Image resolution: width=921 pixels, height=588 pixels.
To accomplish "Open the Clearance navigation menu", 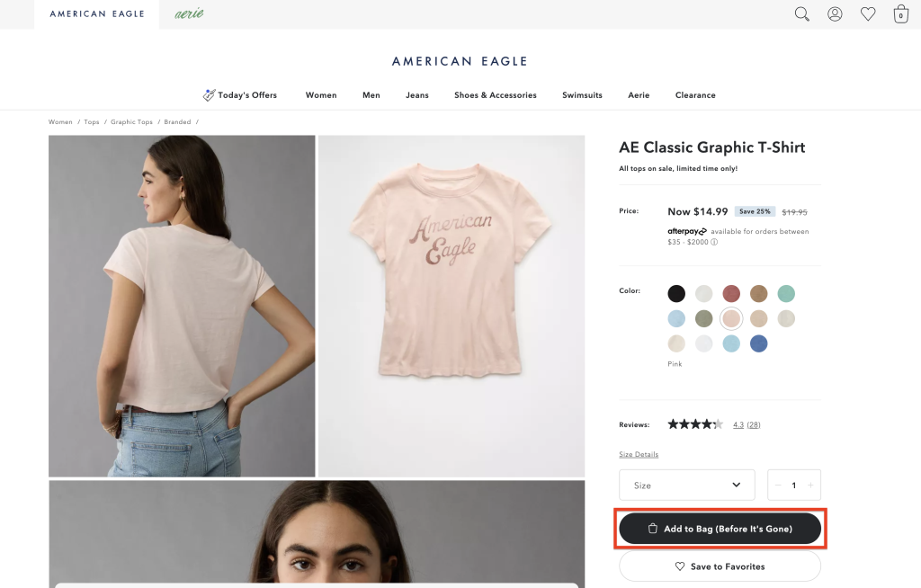I will coord(694,94).
